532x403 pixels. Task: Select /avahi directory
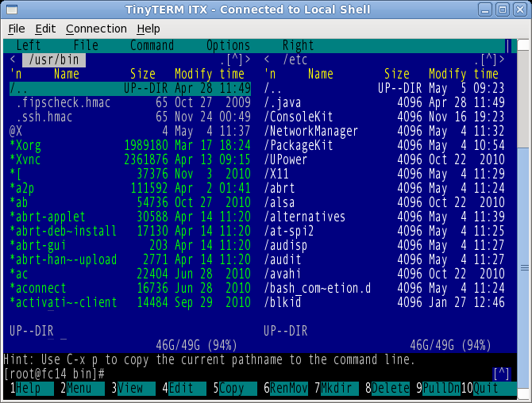point(384,274)
